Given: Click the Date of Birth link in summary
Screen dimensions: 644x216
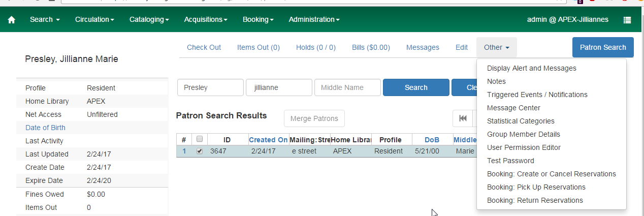Looking at the screenshot, I should pyautogui.click(x=45, y=128).
